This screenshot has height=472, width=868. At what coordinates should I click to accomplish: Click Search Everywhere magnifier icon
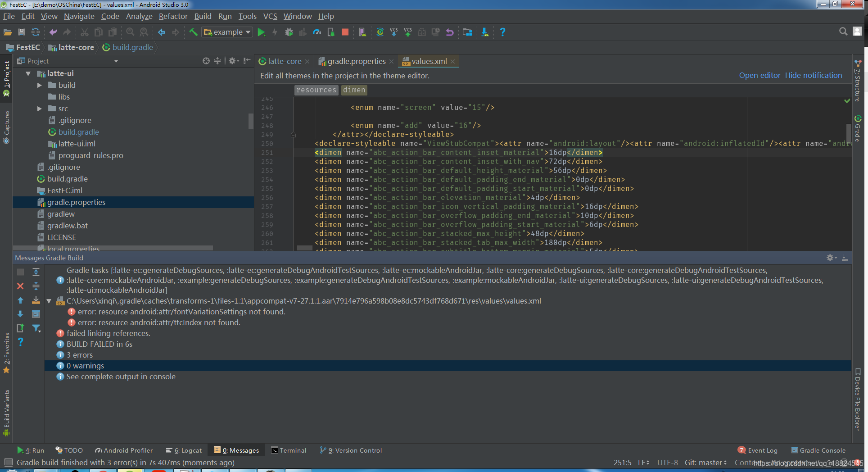[843, 31]
